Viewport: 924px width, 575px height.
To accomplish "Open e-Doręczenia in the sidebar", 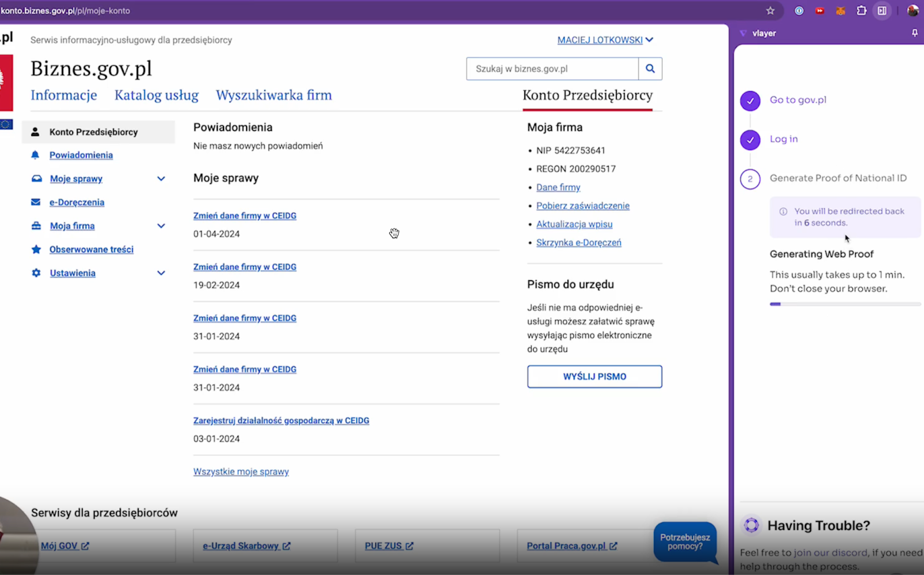I will click(77, 202).
